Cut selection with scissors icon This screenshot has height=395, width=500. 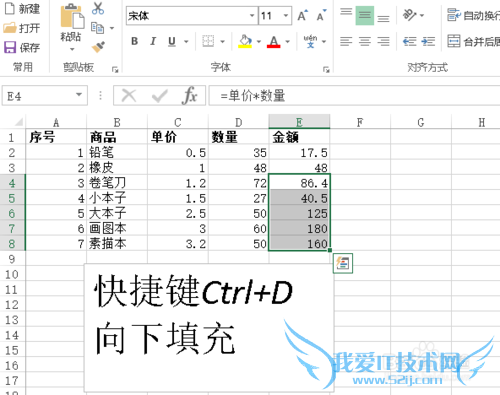[98, 8]
